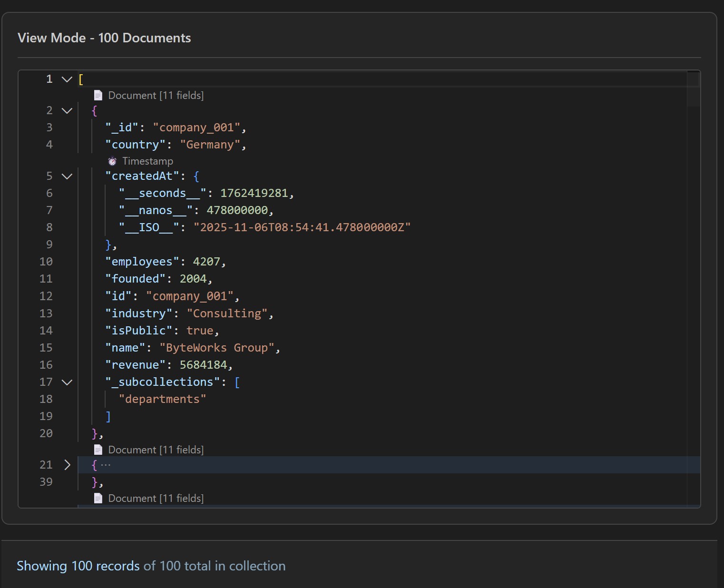The image size is (724, 588).
Task: Expand the collapsed document on line 21
Action: click(x=68, y=465)
